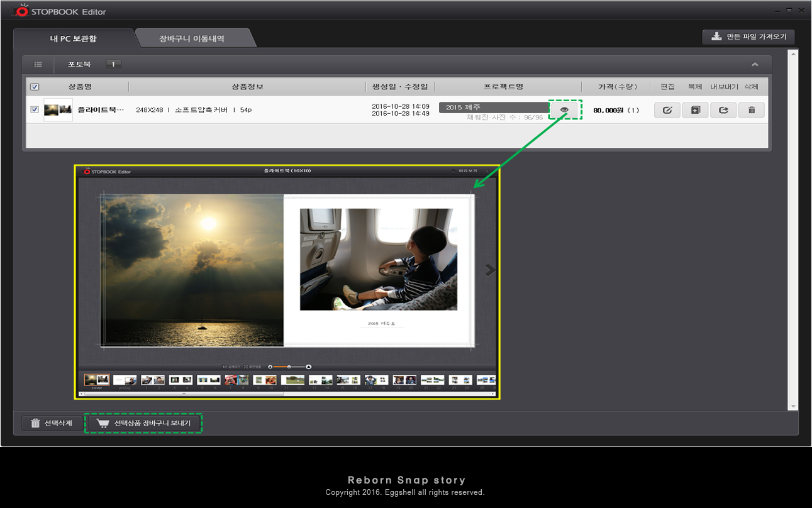Click the scroll-down arrow of the main scrollbar
The width and height of the screenshot is (812, 508).
[793, 407]
